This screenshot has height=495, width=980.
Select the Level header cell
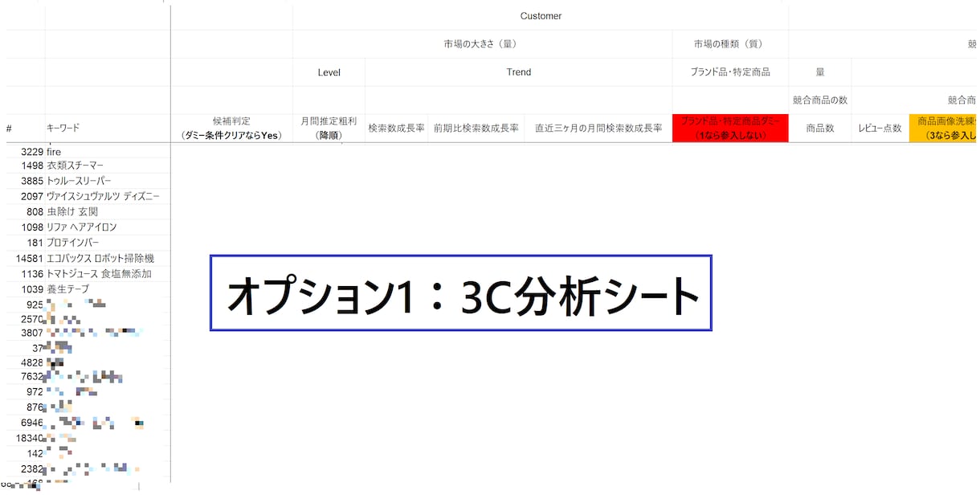329,72
